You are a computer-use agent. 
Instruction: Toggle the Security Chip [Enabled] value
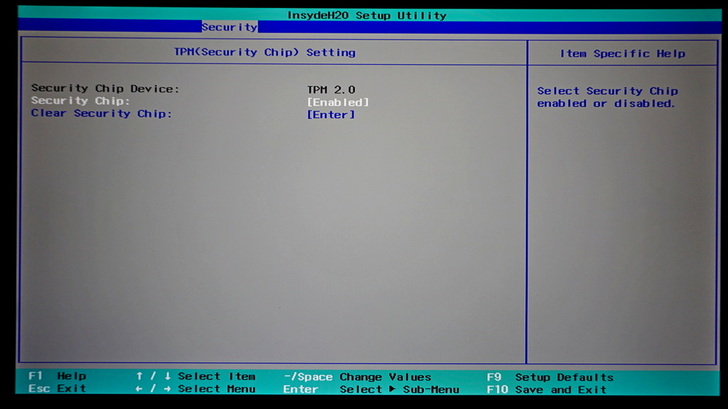coord(338,102)
